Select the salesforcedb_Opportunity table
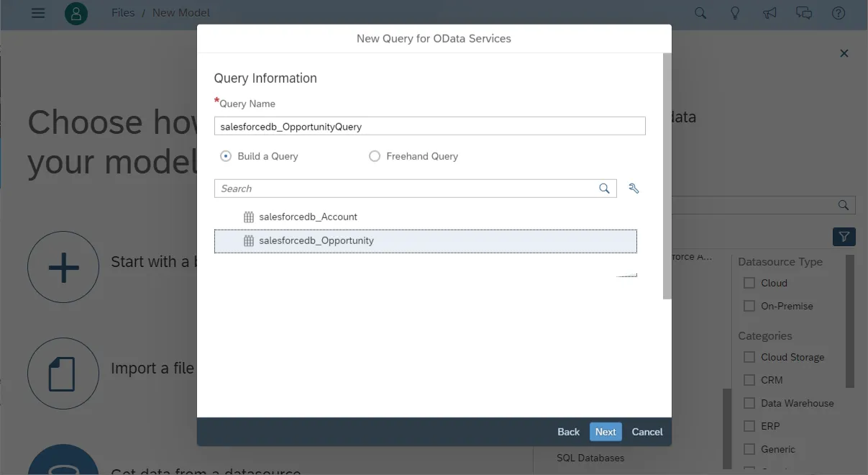The image size is (868, 475). point(317,241)
